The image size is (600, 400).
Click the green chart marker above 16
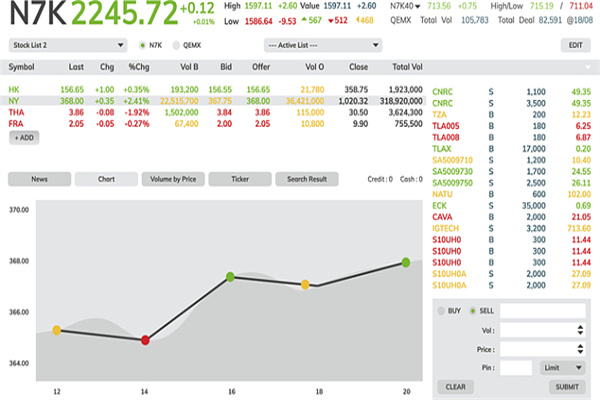click(230, 276)
